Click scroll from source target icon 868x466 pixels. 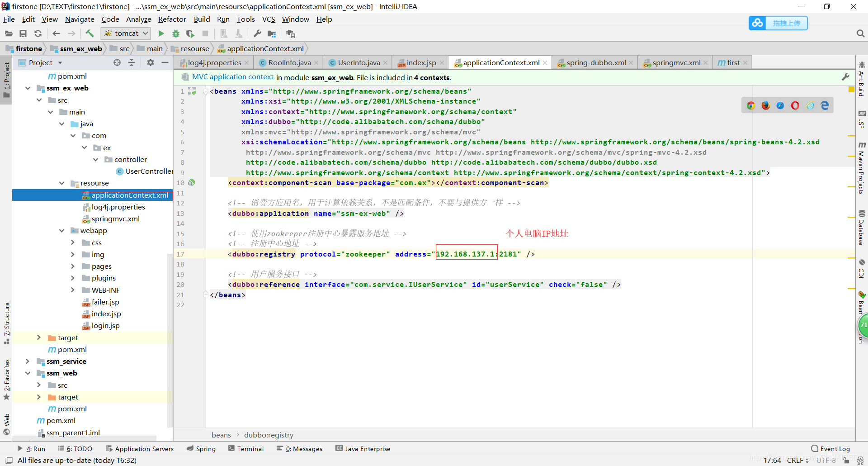point(117,62)
